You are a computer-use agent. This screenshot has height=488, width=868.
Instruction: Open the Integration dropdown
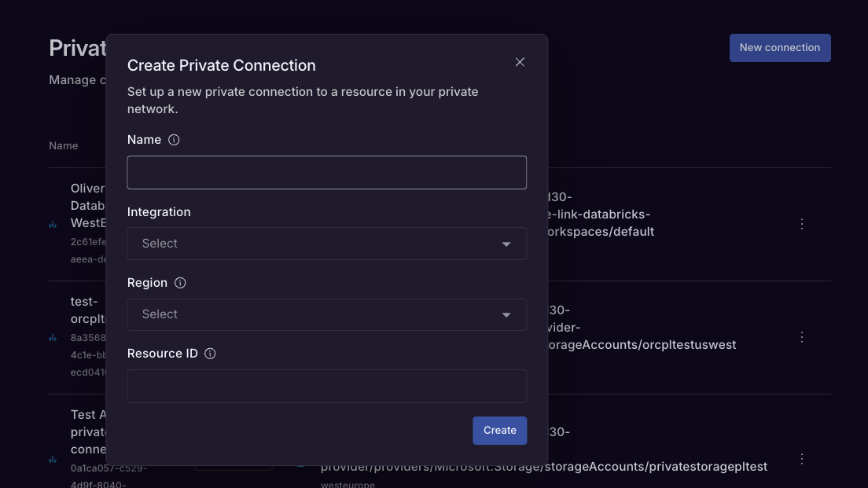click(327, 244)
